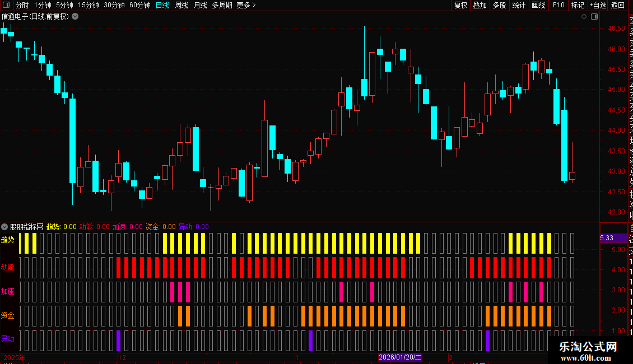Click the red 动能 row label
The image size is (633, 364).
pyautogui.click(x=8, y=267)
